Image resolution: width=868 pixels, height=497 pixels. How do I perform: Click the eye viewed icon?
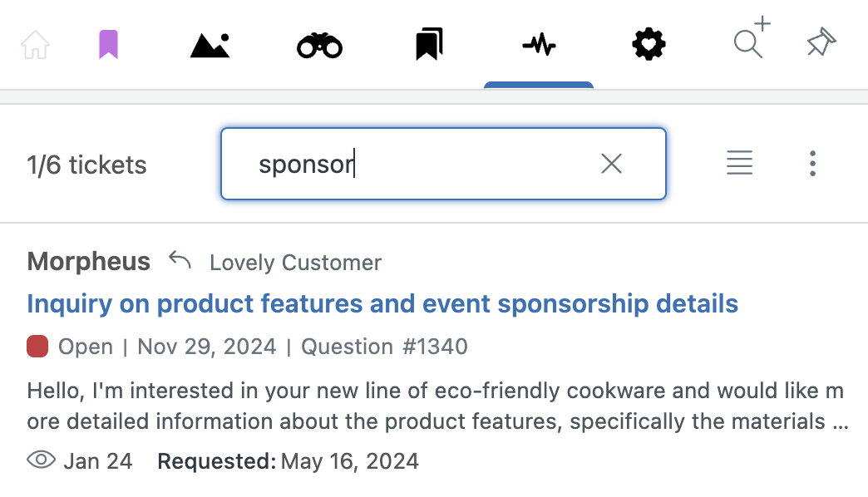click(41, 460)
